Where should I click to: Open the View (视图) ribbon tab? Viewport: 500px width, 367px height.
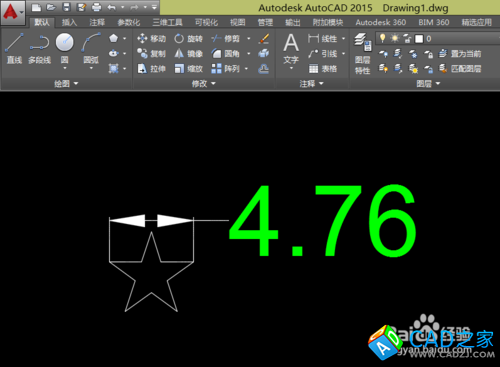coord(238,22)
